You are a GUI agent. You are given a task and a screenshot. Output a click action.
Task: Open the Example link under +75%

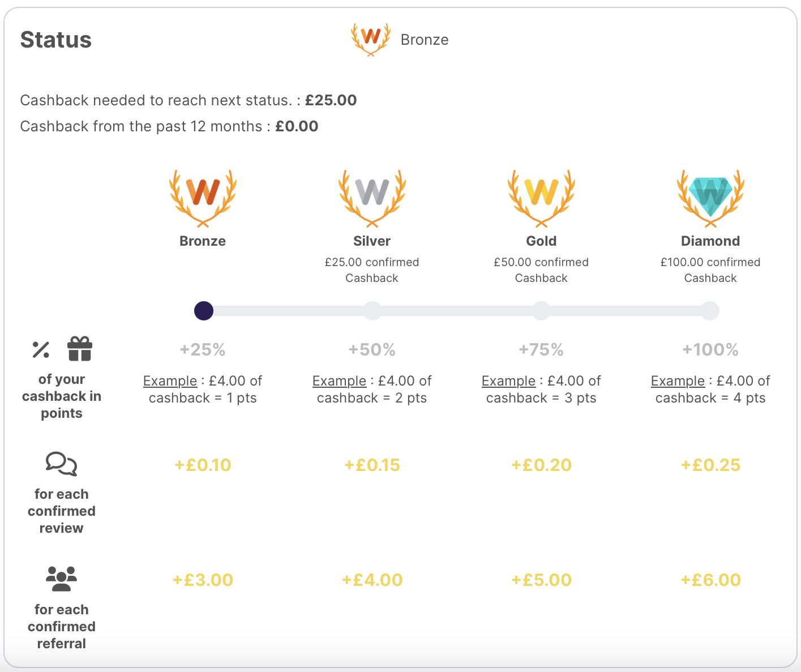pos(508,381)
